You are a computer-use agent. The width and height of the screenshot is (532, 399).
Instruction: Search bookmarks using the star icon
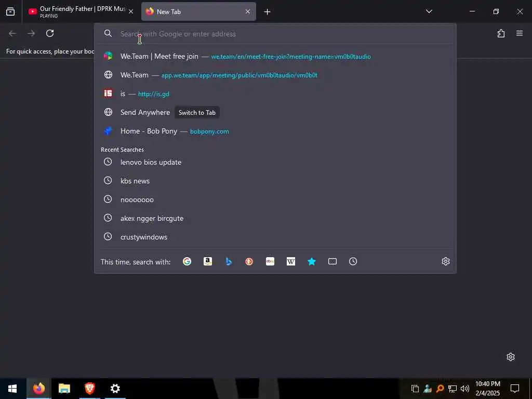tap(312, 261)
